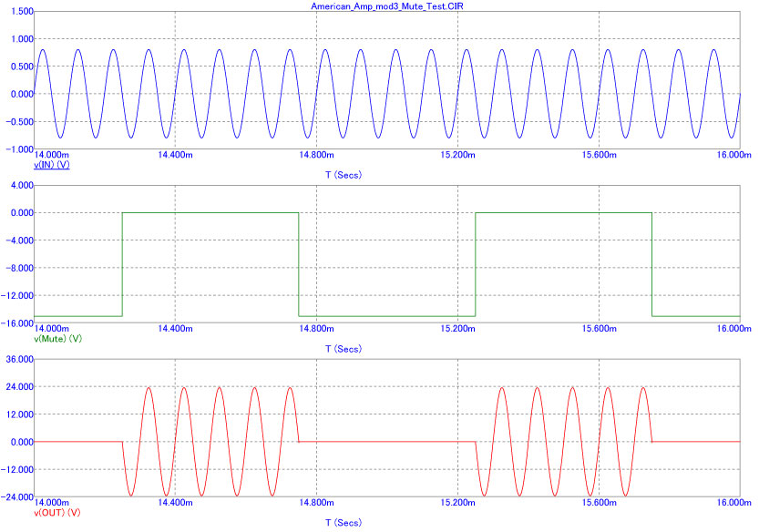Click the 4.000 value on v(Mute) axis
Viewport: 759px width, 532px height.
click(22, 185)
